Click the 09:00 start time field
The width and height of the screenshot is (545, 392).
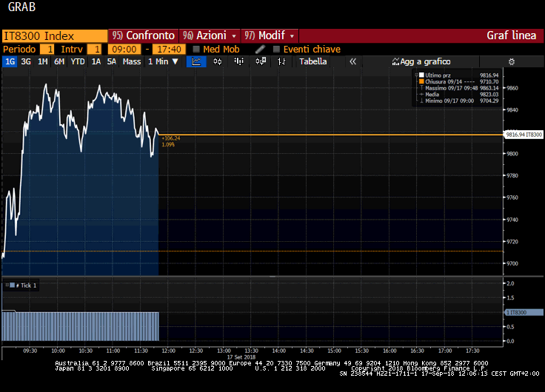(x=124, y=50)
